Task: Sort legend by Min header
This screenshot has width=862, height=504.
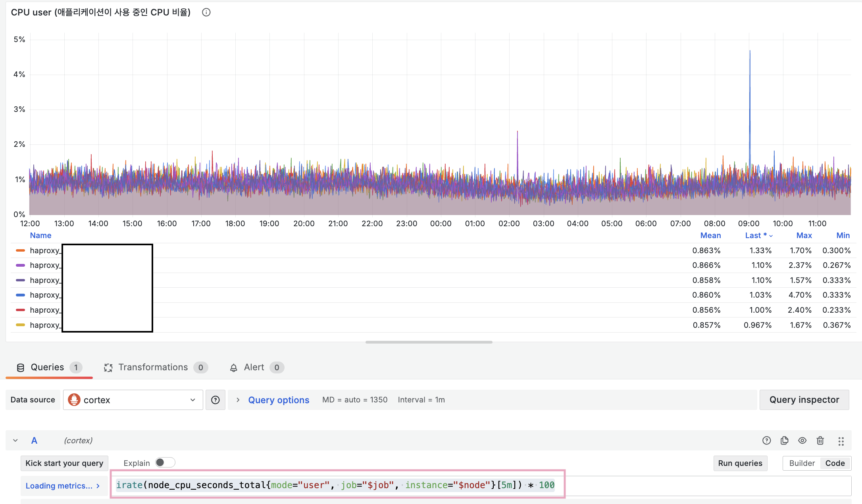Action: click(843, 235)
